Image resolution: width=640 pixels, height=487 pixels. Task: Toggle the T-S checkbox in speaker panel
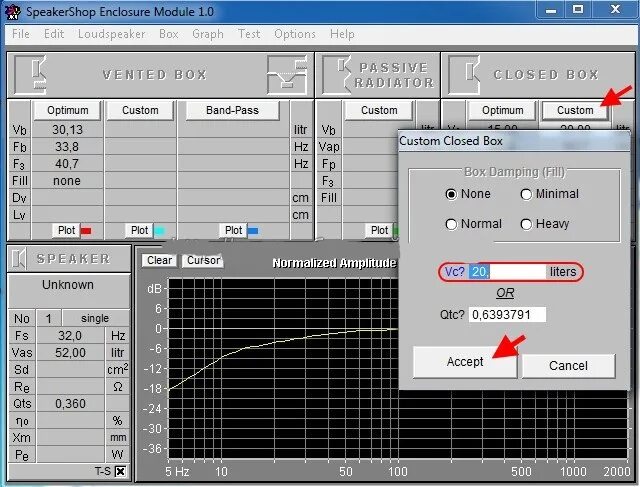point(120,471)
